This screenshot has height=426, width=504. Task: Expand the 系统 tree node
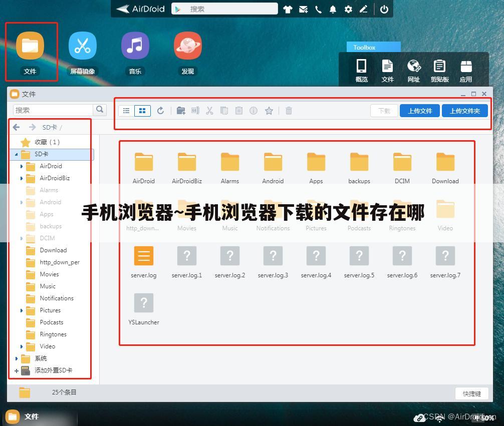click(16, 358)
